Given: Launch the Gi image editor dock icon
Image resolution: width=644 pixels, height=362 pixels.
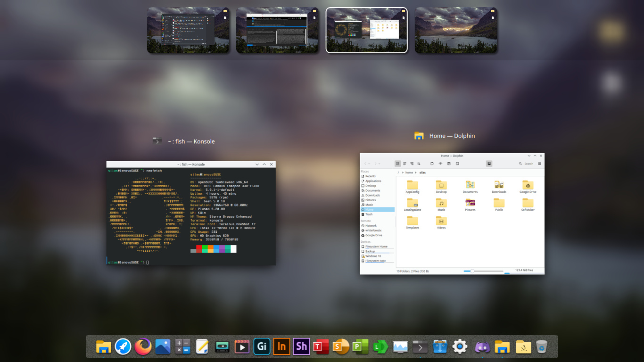Looking at the screenshot, I should tap(262, 347).
